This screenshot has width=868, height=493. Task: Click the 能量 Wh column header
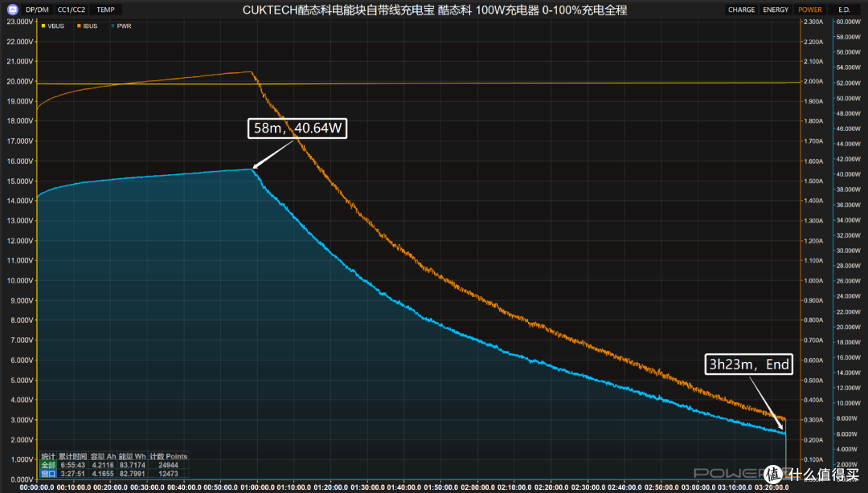point(133,457)
